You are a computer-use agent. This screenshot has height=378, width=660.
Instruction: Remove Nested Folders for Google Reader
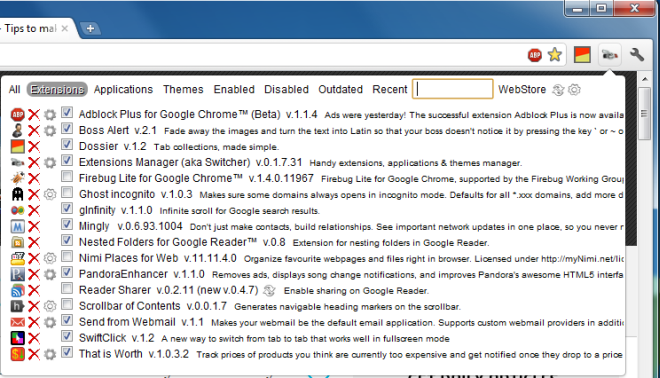34,242
